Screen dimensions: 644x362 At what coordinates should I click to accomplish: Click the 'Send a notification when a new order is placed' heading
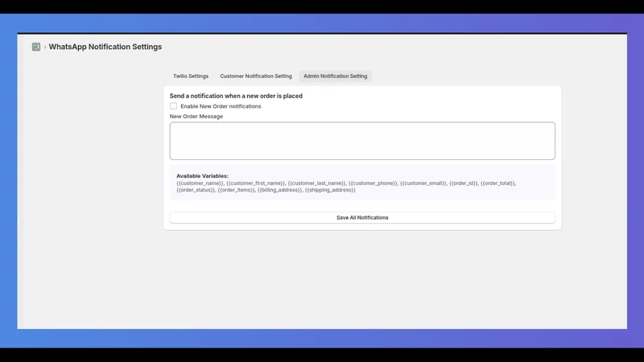(x=236, y=96)
